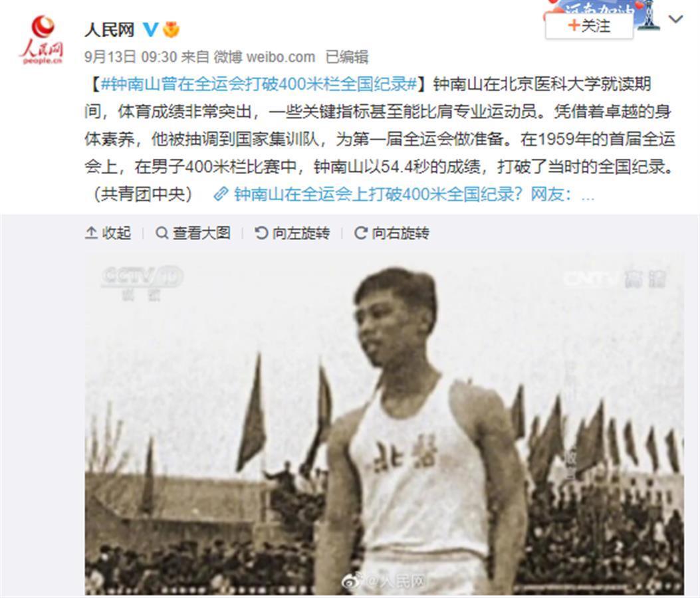Click the clockwise rotate arrow icon
This screenshot has height=598, width=700.
pos(361,233)
